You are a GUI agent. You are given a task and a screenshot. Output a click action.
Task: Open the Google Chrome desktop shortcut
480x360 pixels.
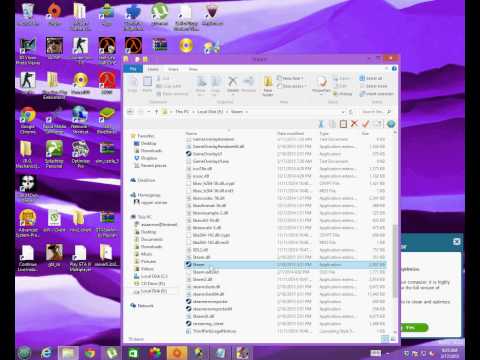click(28, 120)
